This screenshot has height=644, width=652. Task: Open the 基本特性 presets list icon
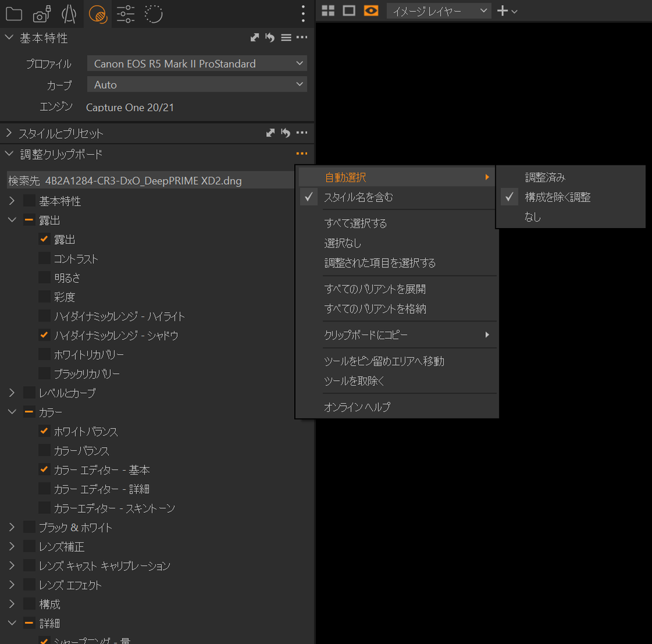tap(287, 38)
